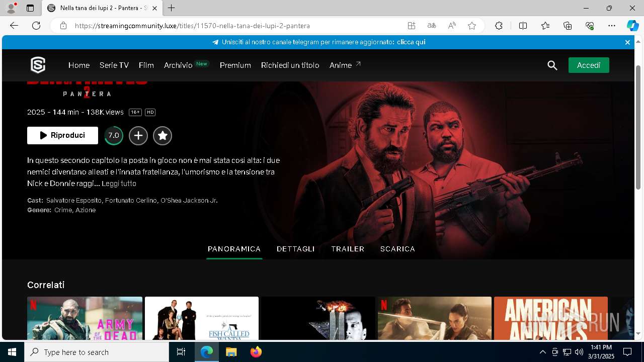Reload the page with refresh icon
This screenshot has height=362, width=644.
(x=36, y=26)
